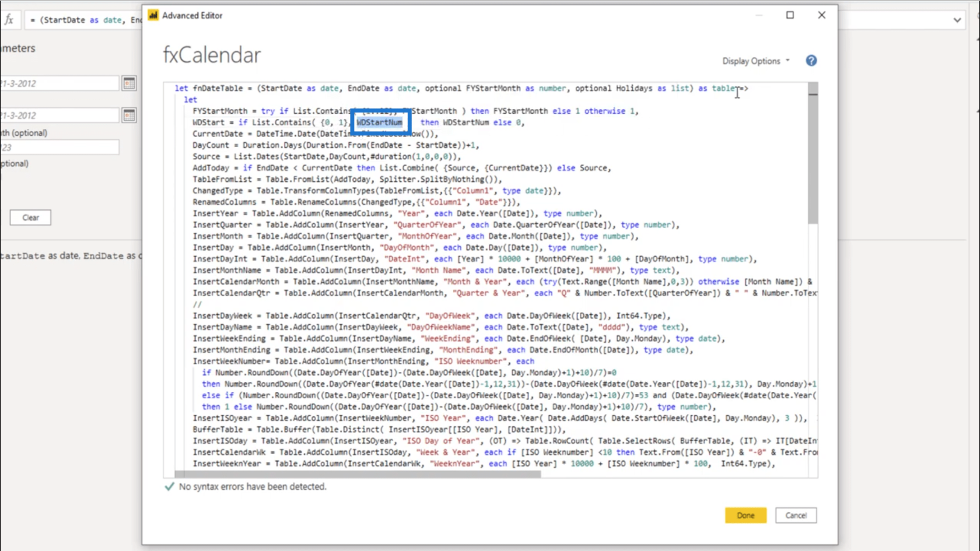The width and height of the screenshot is (980, 551).
Task: Click the Done button
Action: click(745, 515)
